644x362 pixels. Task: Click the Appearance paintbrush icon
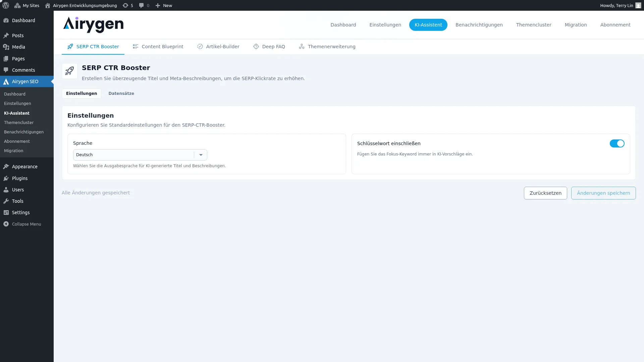click(x=6, y=167)
